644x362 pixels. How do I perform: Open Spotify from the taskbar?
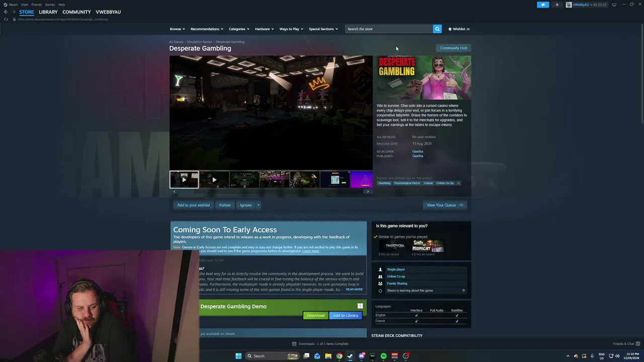click(x=383, y=356)
